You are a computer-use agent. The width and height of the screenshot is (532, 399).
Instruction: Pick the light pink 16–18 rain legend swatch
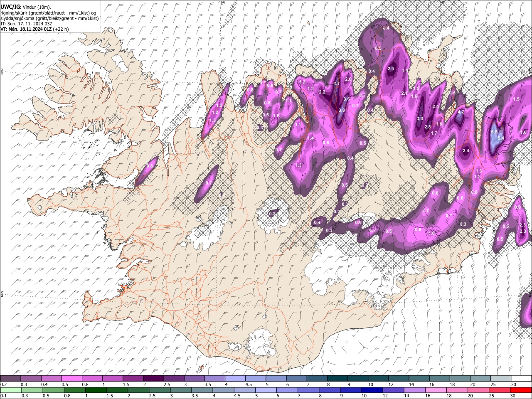tap(436, 390)
